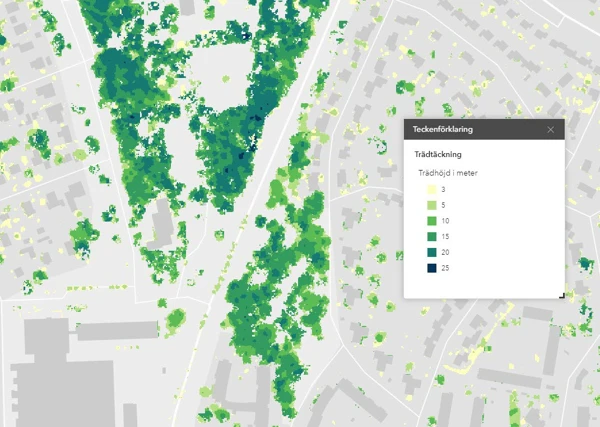Click the 20 meter teal swatch
The width and height of the screenshot is (600, 427).
(431, 253)
